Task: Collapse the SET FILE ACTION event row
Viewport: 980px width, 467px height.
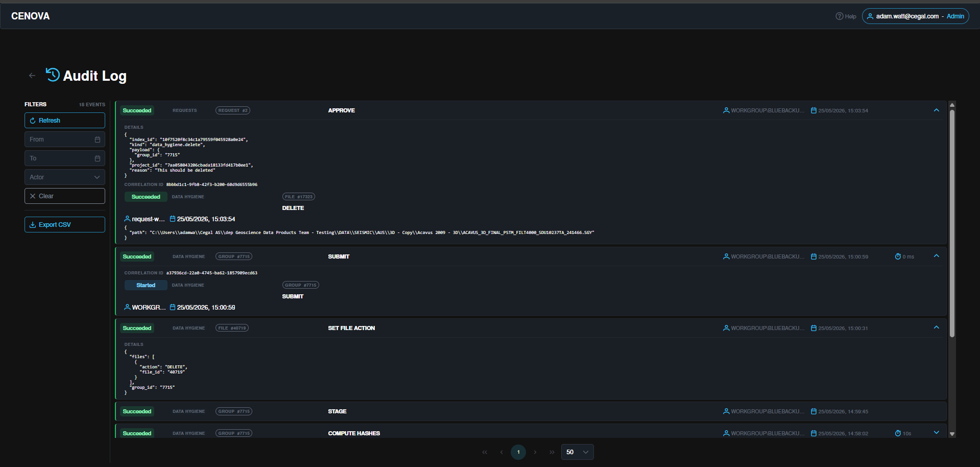Action: tap(936, 328)
